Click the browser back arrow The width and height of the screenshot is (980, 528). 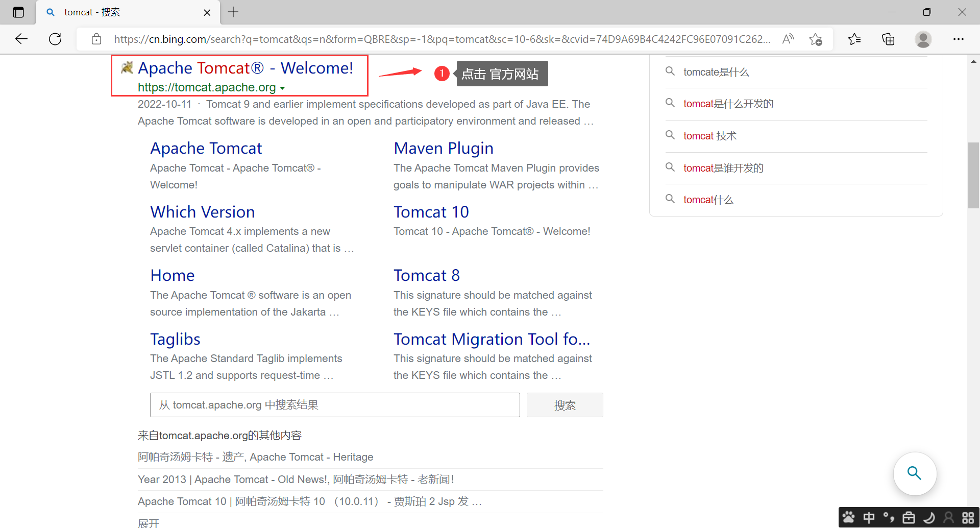[x=21, y=39]
